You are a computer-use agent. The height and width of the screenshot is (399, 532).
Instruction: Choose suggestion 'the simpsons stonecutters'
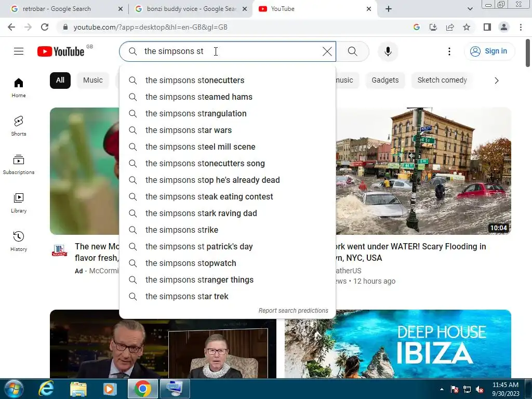228,81
